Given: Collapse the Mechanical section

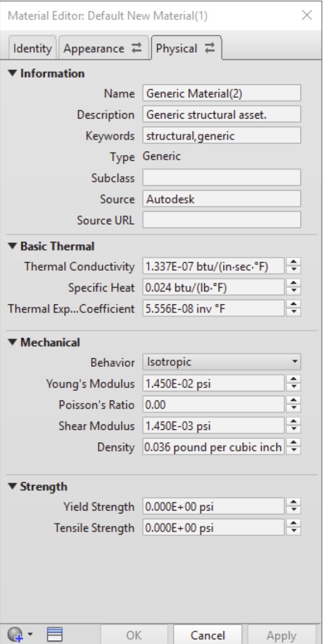Looking at the screenshot, I should (11, 341).
